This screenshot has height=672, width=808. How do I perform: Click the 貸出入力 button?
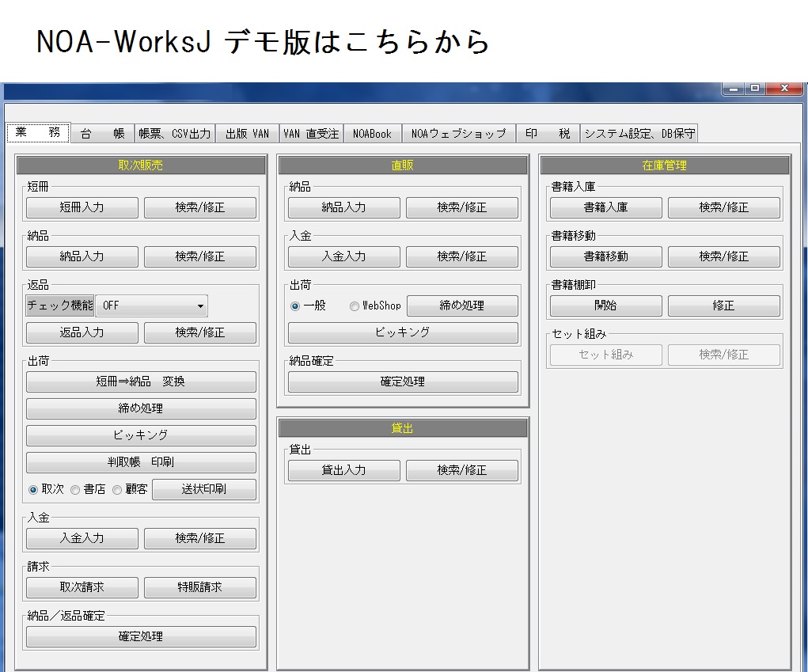(343, 470)
